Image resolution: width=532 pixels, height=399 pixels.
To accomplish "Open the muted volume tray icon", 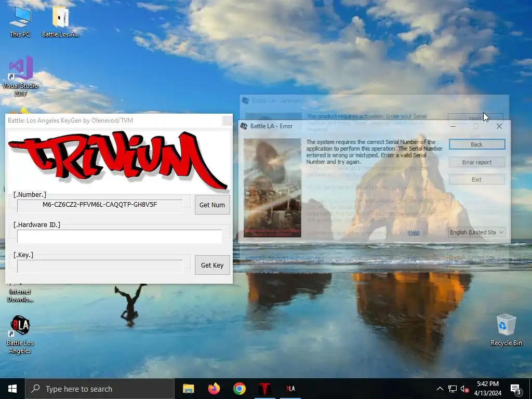I will tap(464, 389).
